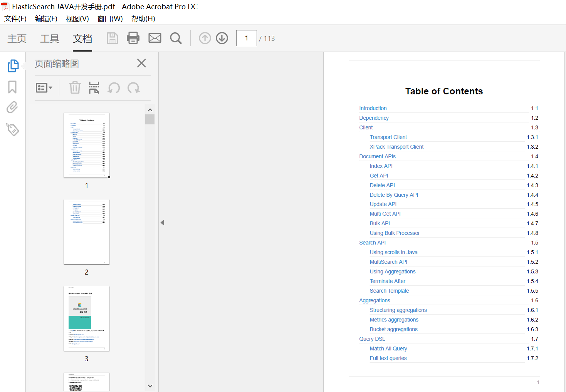This screenshot has height=392, width=566.
Task: Open the Terminate After link
Action: tap(387, 281)
